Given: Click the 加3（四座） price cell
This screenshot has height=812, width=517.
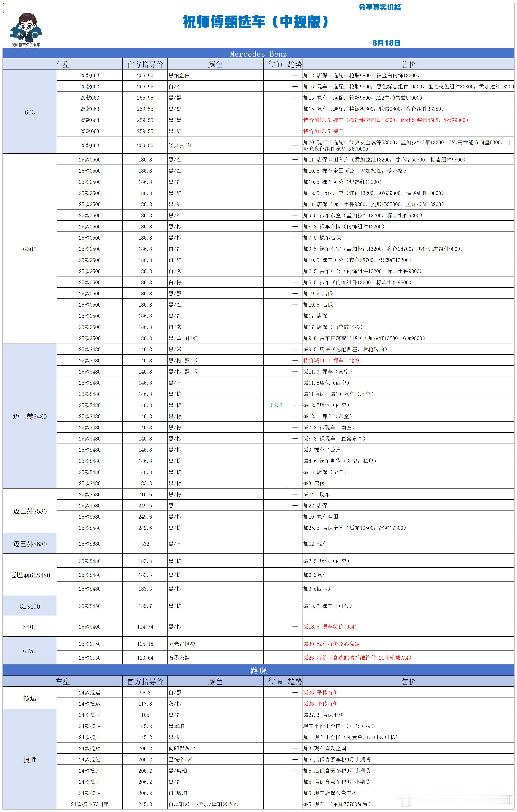Looking at the screenshot, I should tap(408, 588).
